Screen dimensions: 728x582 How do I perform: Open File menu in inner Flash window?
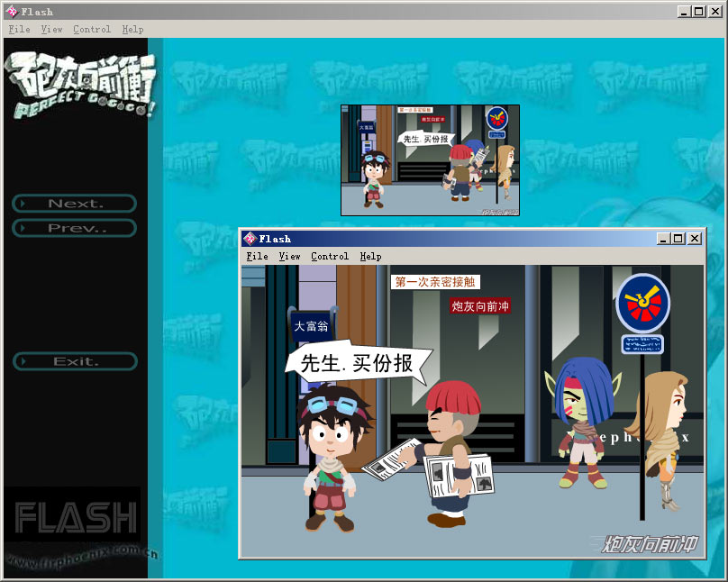(257, 257)
